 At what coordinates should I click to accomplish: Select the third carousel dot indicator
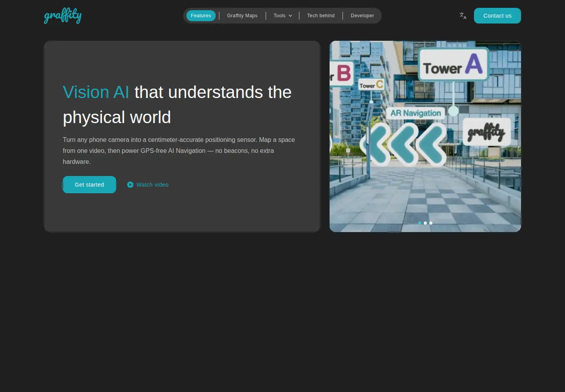(431, 223)
